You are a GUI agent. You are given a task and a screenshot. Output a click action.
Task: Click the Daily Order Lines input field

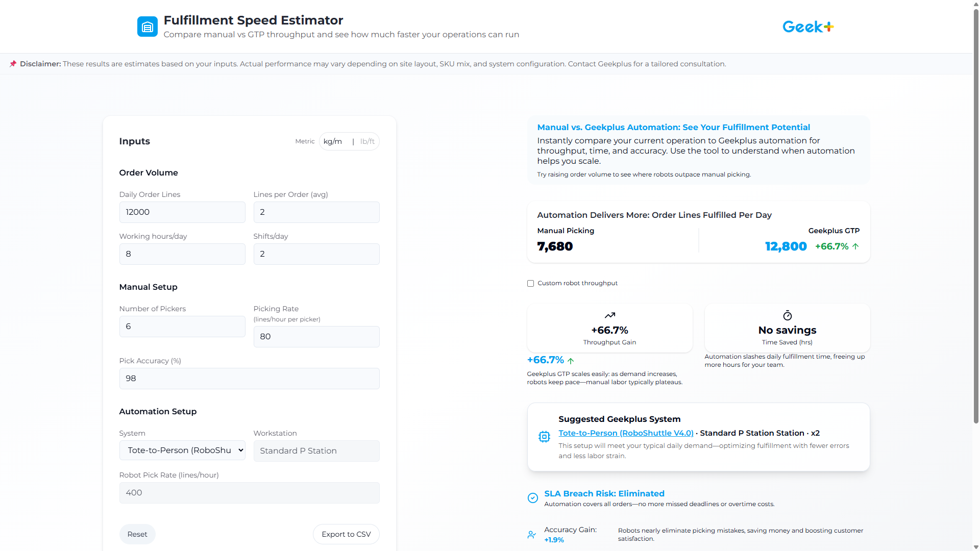pos(182,212)
